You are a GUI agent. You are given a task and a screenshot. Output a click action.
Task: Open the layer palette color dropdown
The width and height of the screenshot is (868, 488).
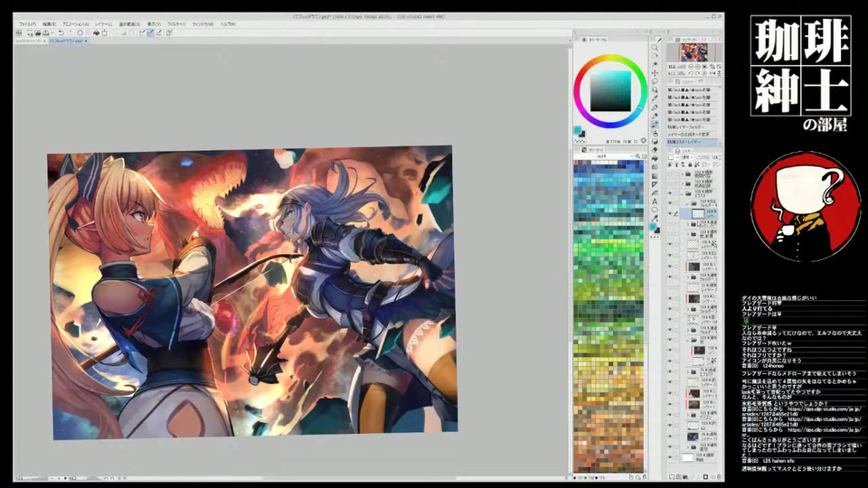coord(673,157)
